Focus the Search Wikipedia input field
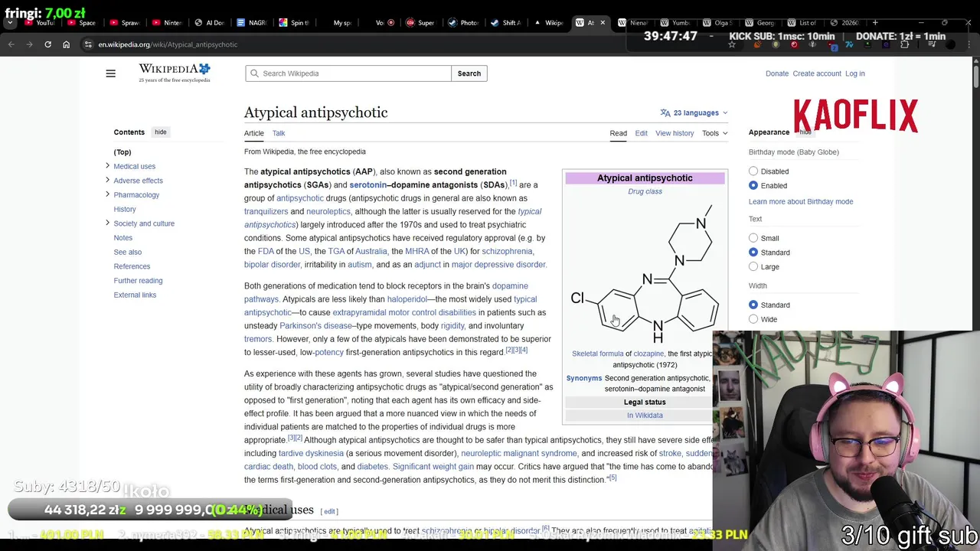The image size is (980, 551). click(348, 73)
